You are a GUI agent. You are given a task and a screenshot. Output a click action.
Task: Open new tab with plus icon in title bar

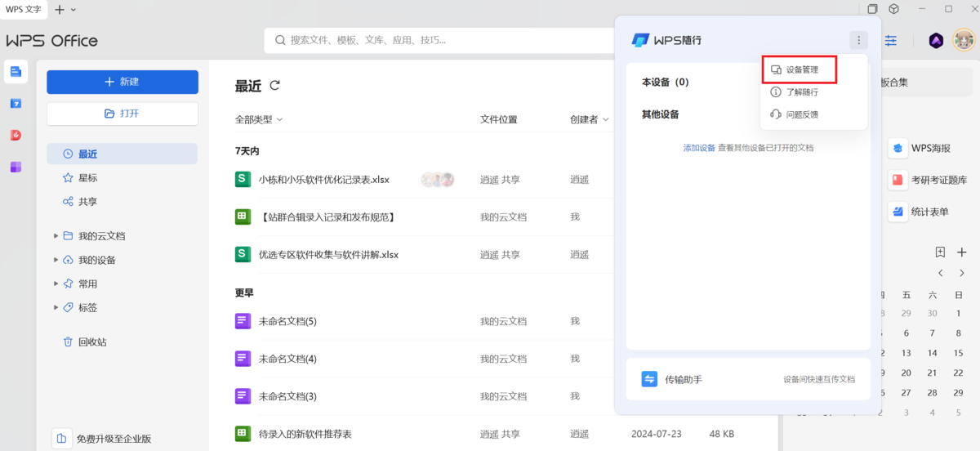click(60, 9)
